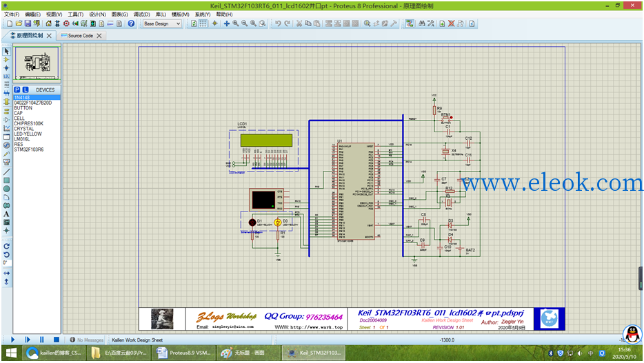The height and width of the screenshot is (363, 644).
Task: Click the Zoom Out magnifier icon
Action: tap(244, 23)
